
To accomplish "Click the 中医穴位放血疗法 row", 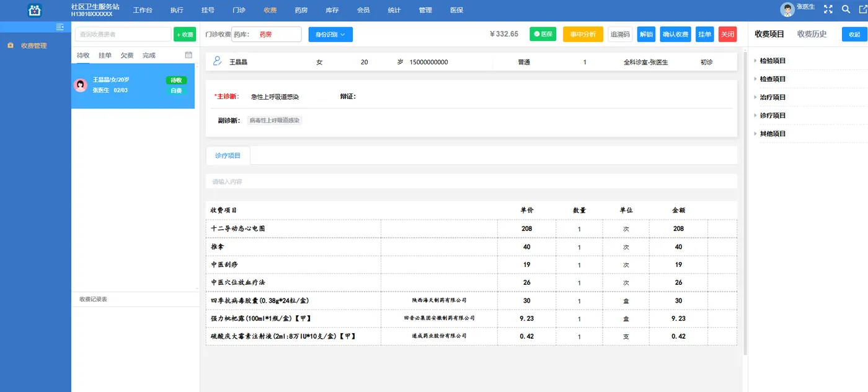I will click(x=471, y=282).
